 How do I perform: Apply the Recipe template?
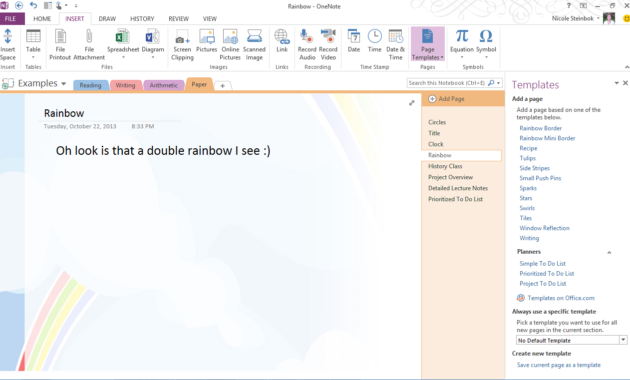click(528, 148)
